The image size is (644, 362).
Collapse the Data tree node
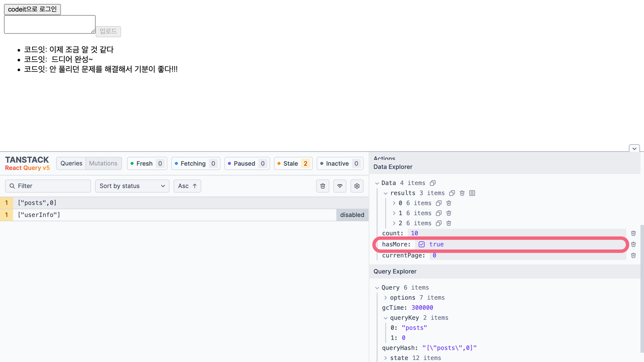377,183
